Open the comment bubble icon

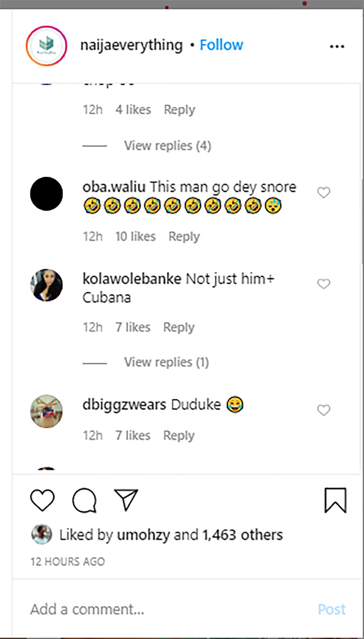(x=84, y=500)
